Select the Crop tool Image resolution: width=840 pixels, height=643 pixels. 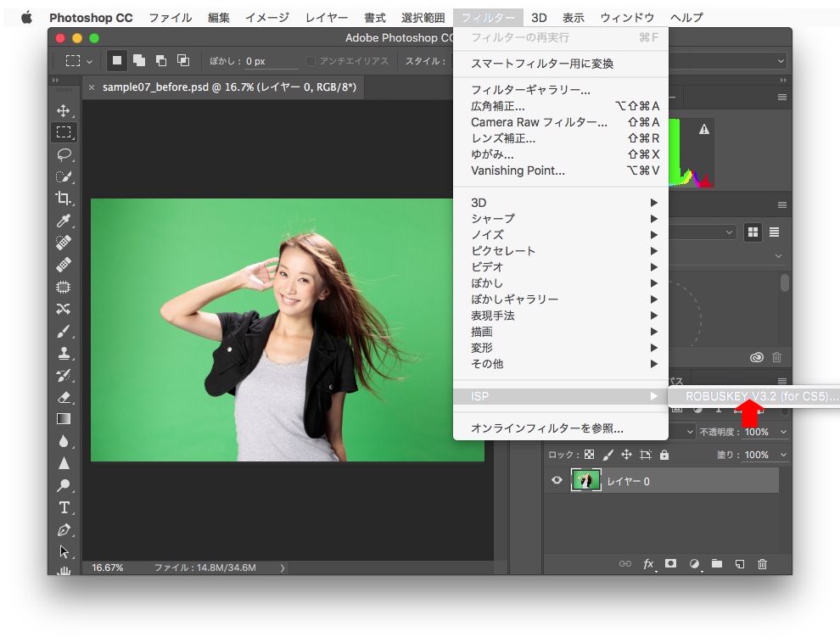[64, 198]
